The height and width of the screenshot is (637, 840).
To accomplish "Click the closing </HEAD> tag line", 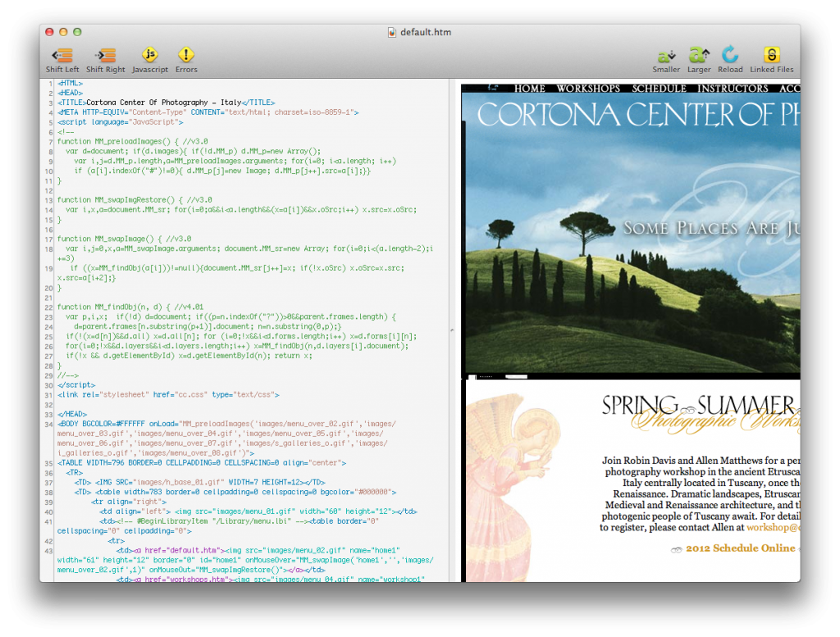I will 72,414.
